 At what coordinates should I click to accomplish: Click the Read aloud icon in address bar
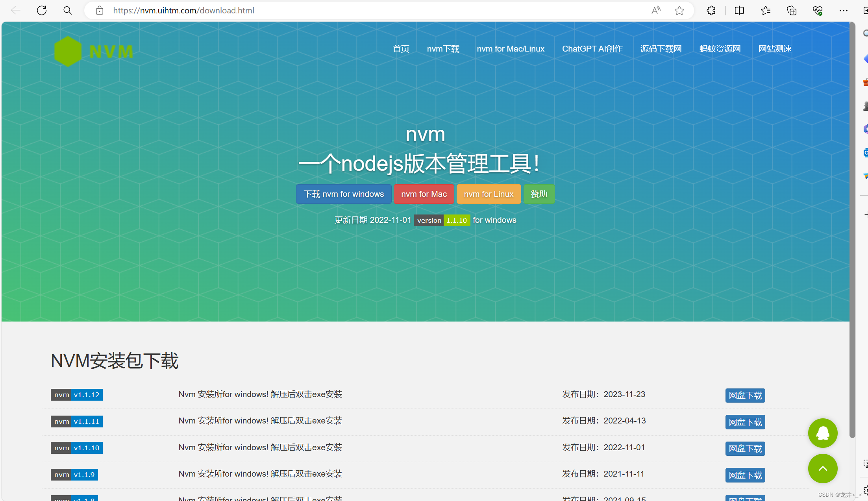656,11
